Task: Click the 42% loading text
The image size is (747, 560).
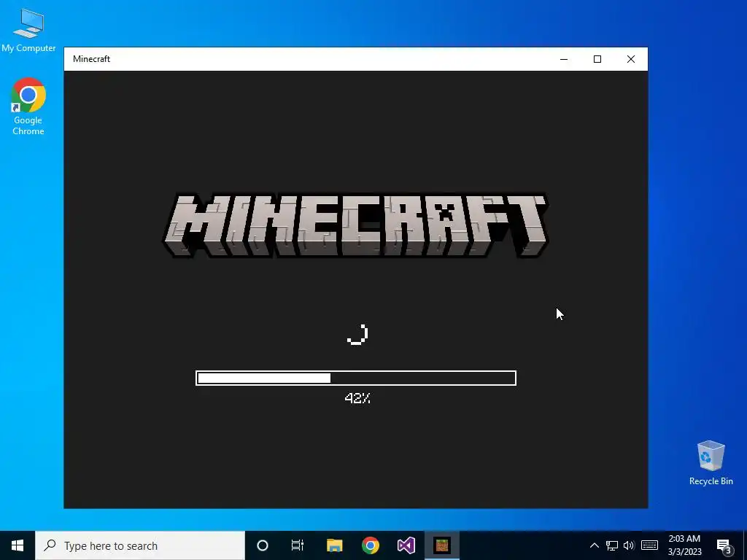Action: tap(357, 399)
